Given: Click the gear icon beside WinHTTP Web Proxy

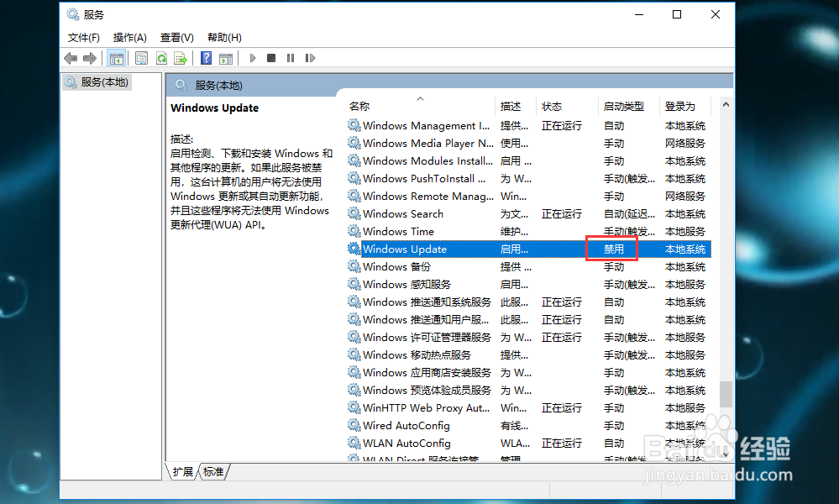Looking at the screenshot, I should [x=354, y=407].
